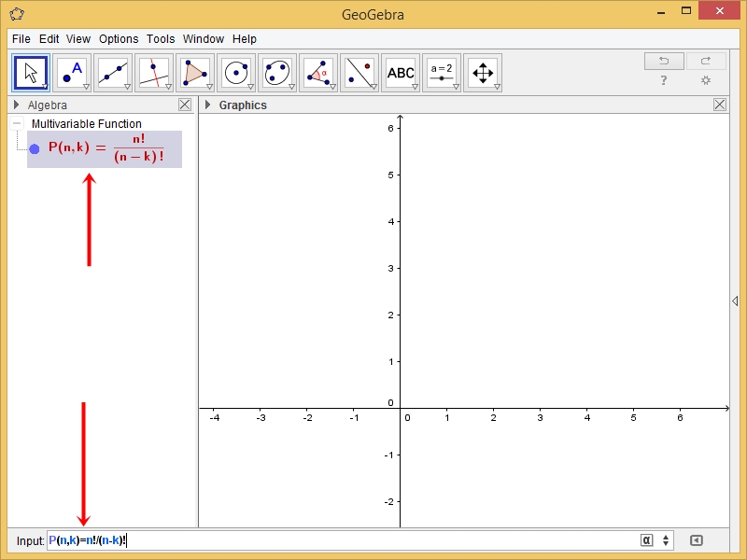Open the View menu
This screenshot has height=560, width=747.
[78, 38]
